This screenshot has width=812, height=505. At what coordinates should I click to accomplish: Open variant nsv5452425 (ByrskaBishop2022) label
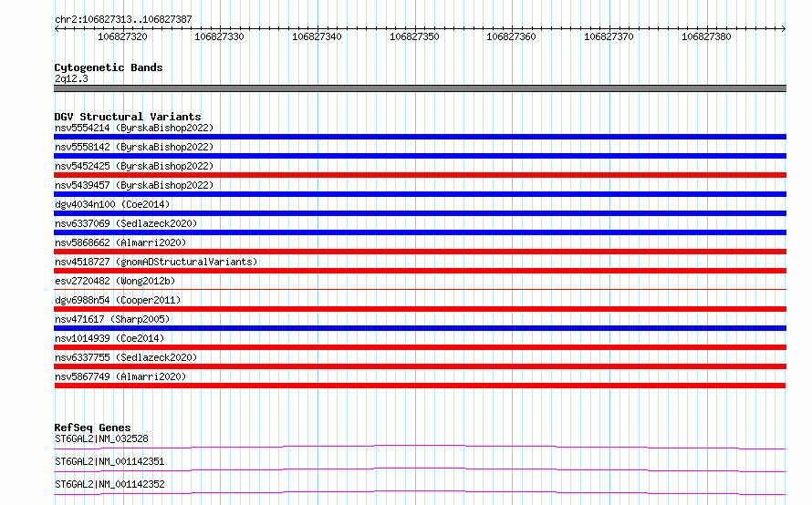tap(134, 166)
